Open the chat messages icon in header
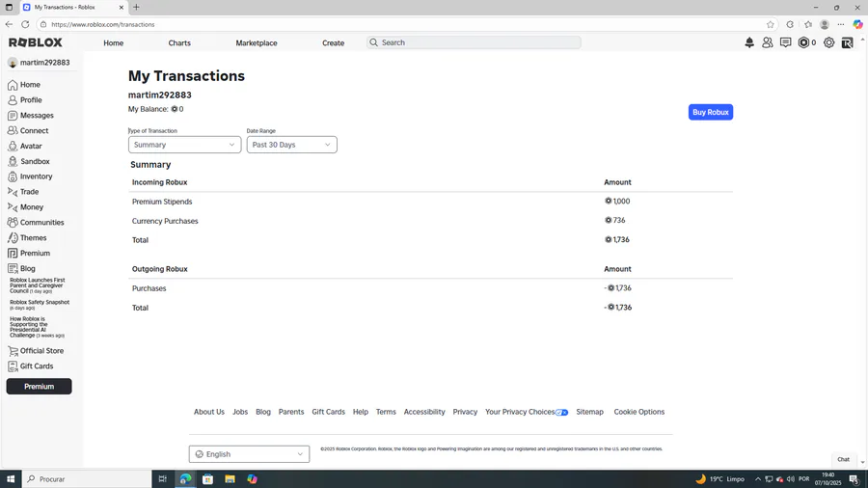This screenshot has width=868, height=488. point(785,42)
